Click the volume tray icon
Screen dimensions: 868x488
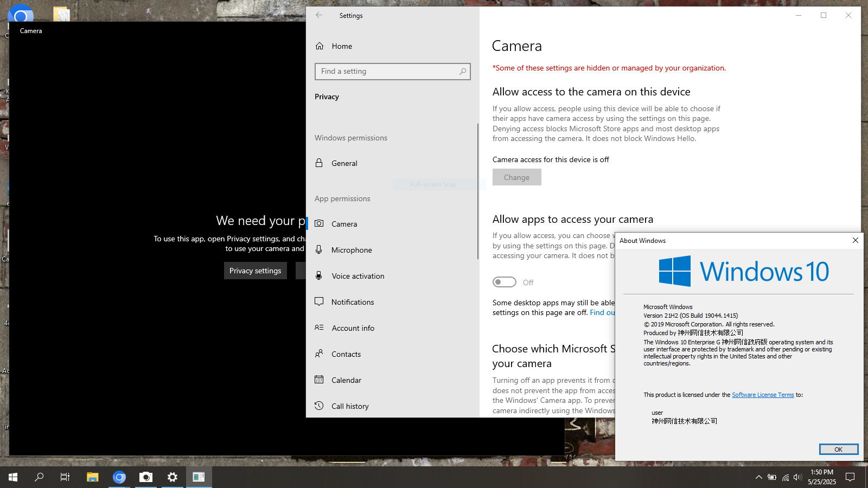(x=797, y=477)
